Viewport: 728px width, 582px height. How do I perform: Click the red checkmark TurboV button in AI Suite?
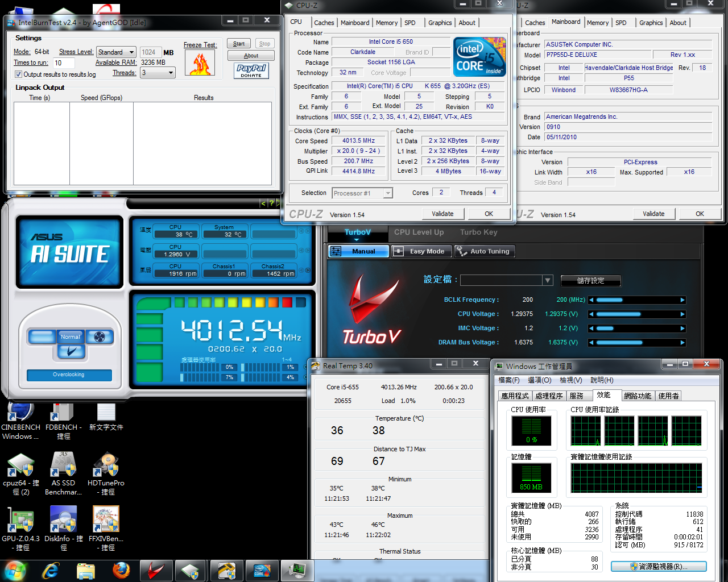pyautogui.click(x=71, y=352)
